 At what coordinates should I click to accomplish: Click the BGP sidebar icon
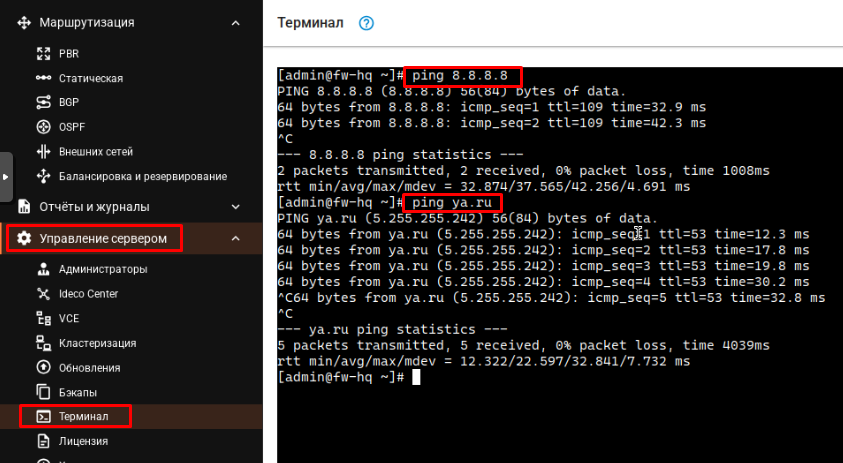point(43,102)
